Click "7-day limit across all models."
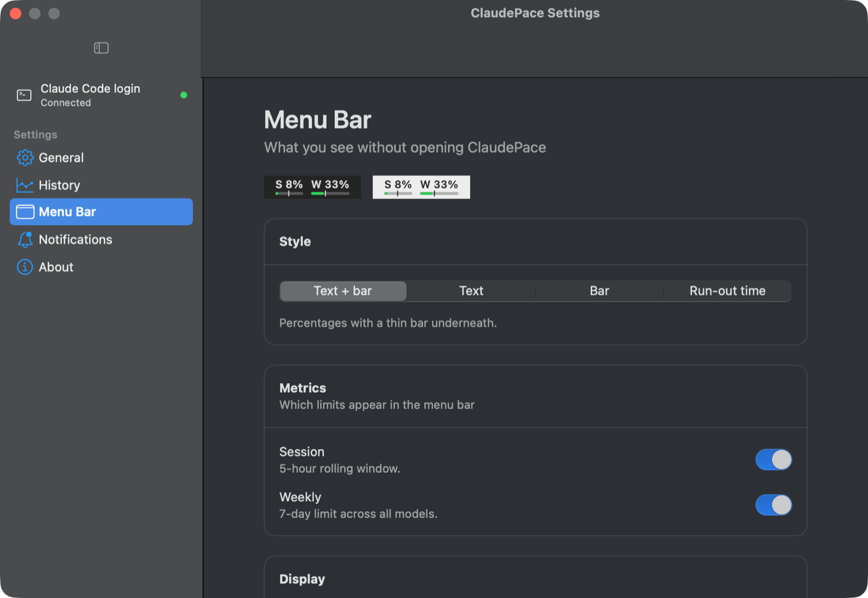Screen dimensions: 868x598 pos(358,514)
